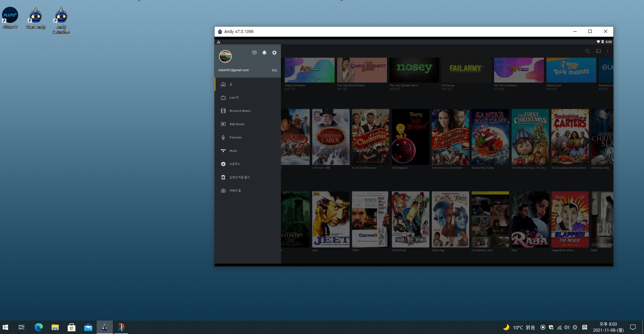Open the Music menu item
The height and width of the screenshot is (334, 644).
[248, 151]
